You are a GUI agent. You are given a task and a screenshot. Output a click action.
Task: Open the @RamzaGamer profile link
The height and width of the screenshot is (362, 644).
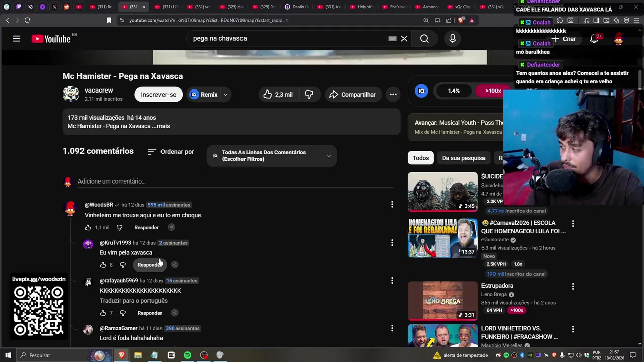(118, 328)
